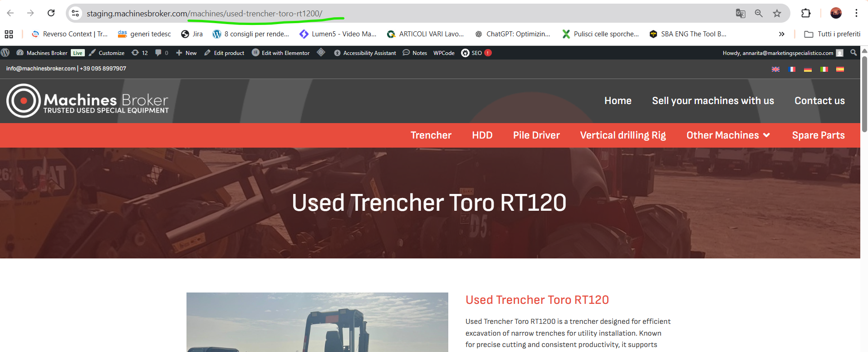Click the +39 095 8997907 phone number
868x352 pixels.
coord(103,69)
